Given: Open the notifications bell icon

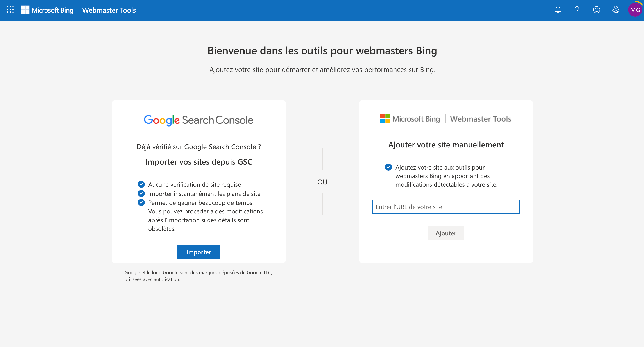Looking at the screenshot, I should point(558,10).
